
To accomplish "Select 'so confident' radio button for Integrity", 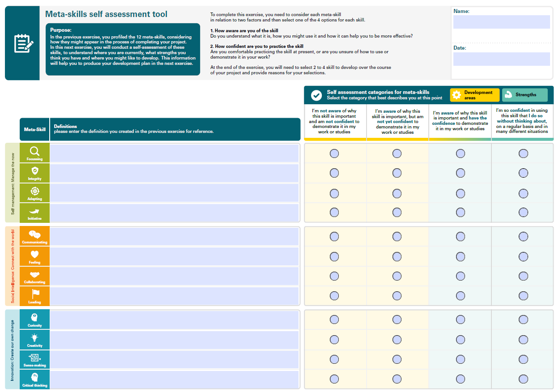I will pos(523,173).
